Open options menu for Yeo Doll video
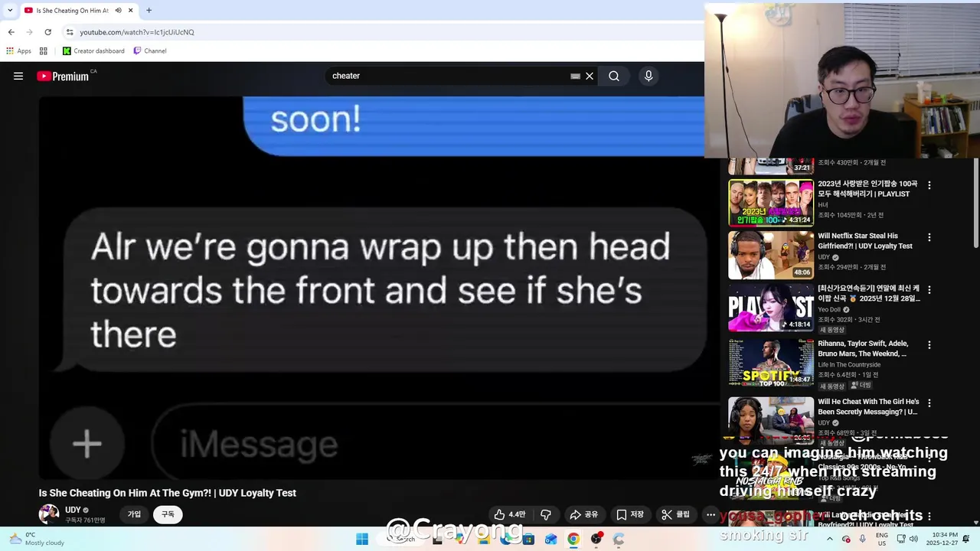 [929, 290]
